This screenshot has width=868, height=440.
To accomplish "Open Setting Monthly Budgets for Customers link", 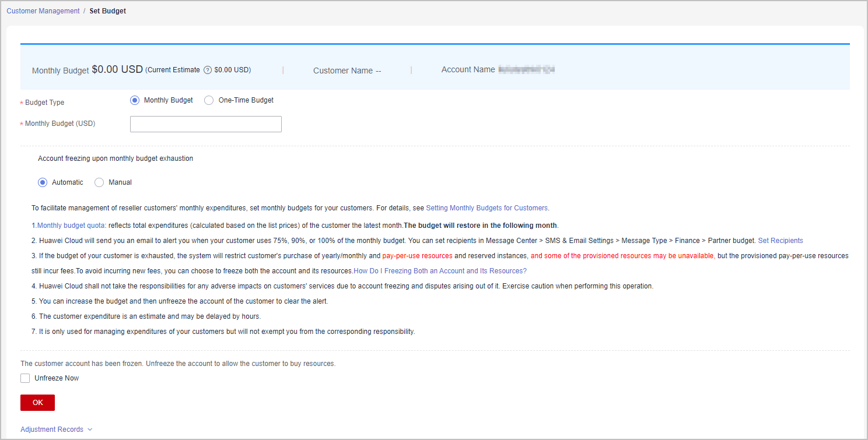I will pyautogui.click(x=487, y=208).
